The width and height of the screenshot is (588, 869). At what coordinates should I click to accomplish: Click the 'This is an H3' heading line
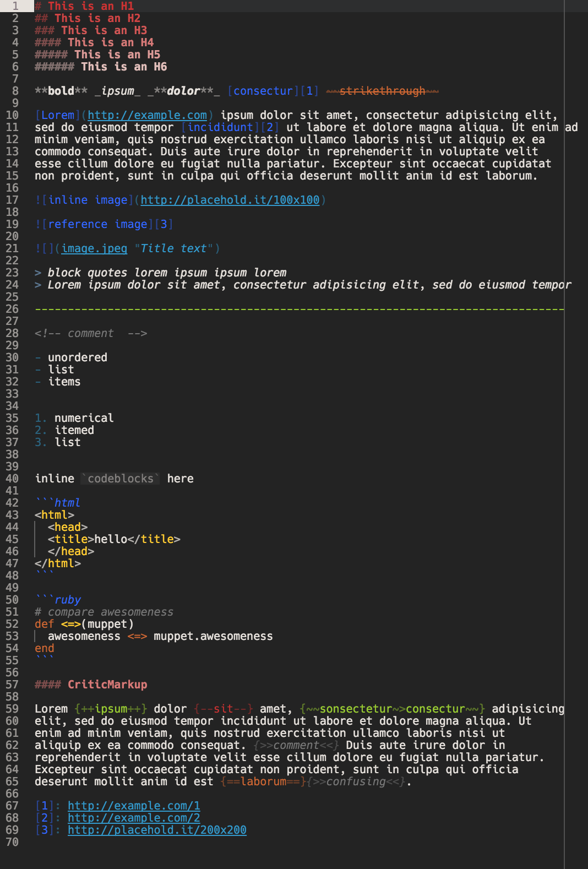(x=91, y=30)
